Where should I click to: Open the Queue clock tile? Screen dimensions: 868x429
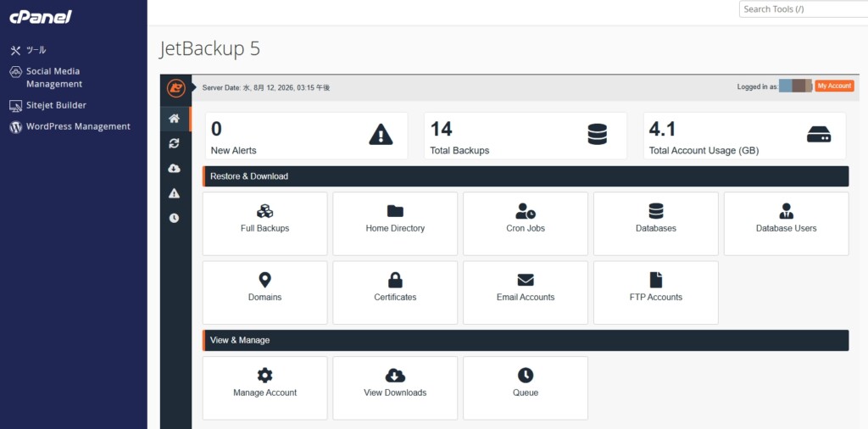point(526,388)
